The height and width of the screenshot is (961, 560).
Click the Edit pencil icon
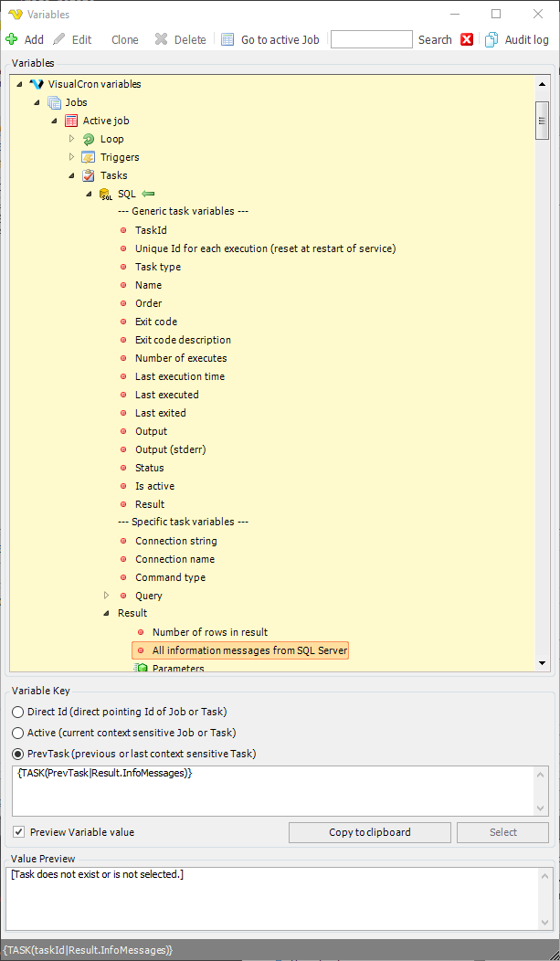59,39
